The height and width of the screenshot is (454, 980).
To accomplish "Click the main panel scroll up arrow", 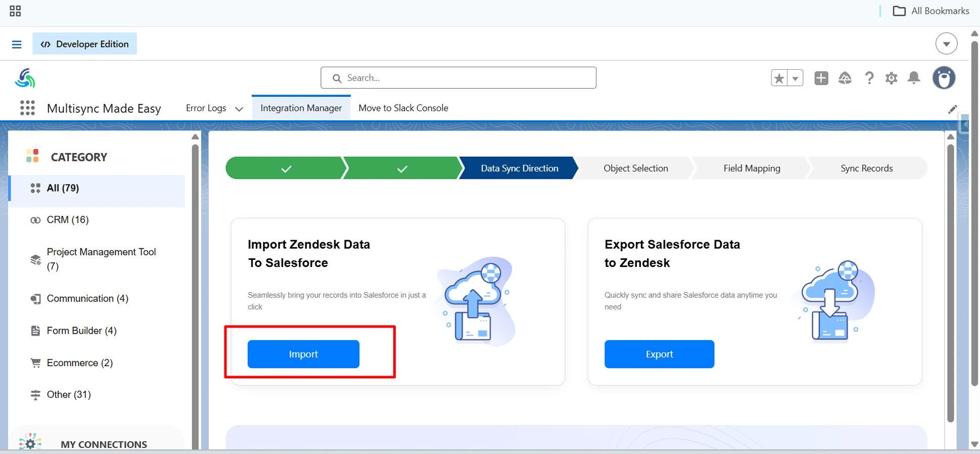I will click(x=950, y=137).
